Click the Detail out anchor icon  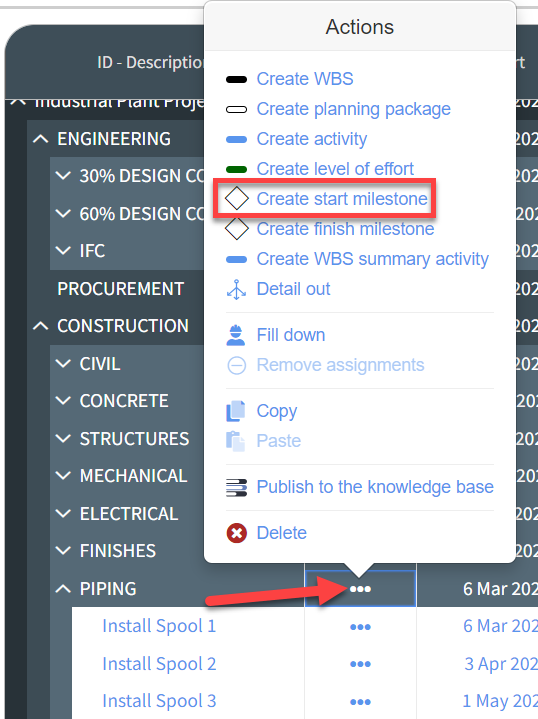236,289
